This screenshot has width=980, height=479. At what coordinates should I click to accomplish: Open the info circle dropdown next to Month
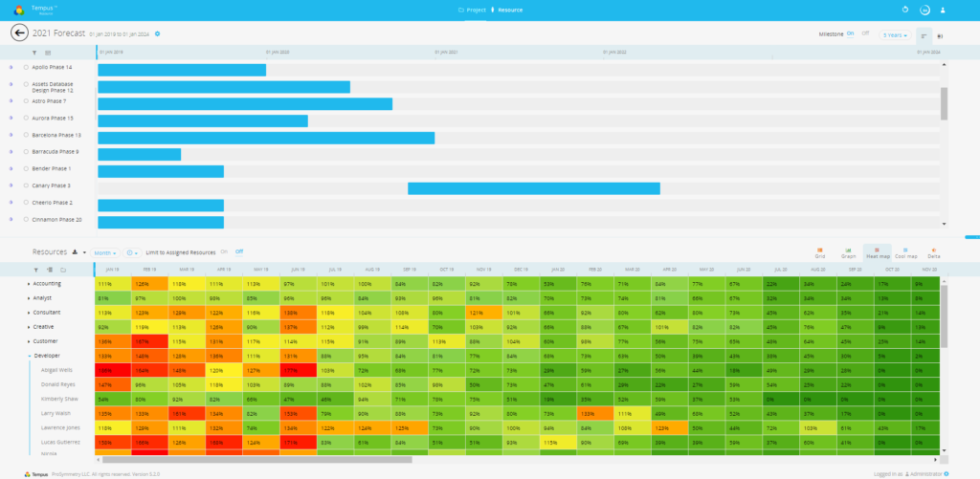(x=131, y=253)
